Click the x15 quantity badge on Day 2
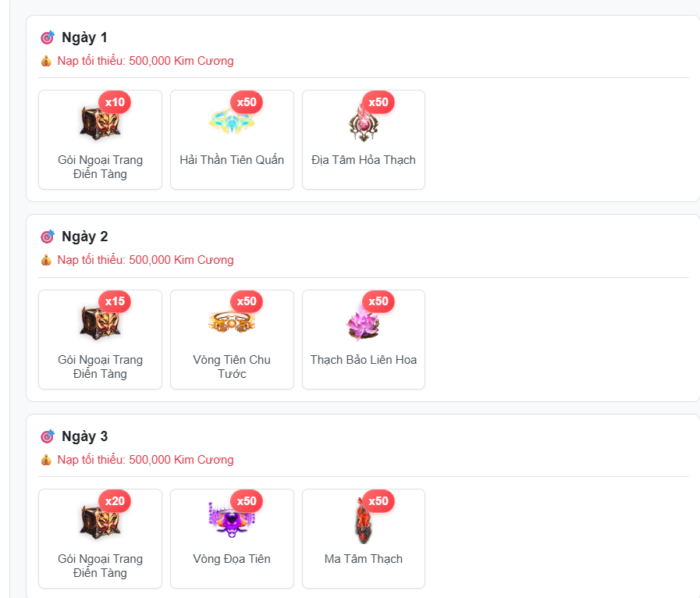Image resolution: width=700 pixels, height=598 pixels. point(115,301)
